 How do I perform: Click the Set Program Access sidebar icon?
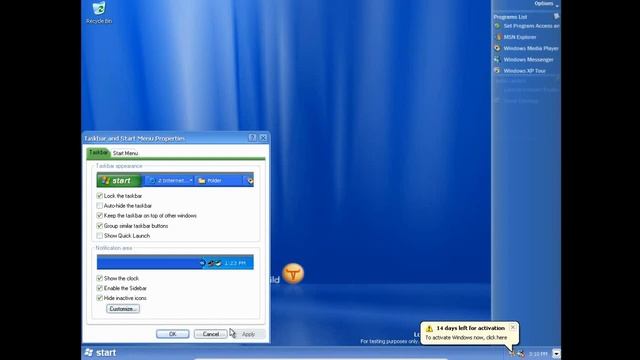[497, 26]
